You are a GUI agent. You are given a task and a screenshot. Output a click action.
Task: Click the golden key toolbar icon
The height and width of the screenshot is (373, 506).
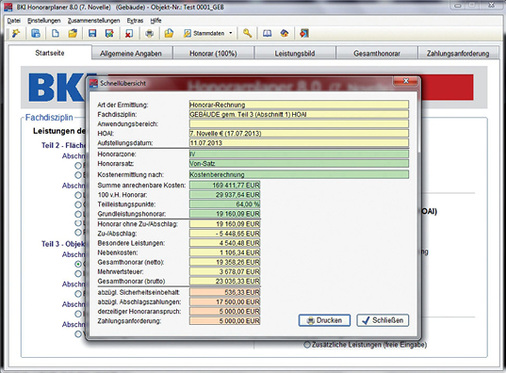point(247,33)
